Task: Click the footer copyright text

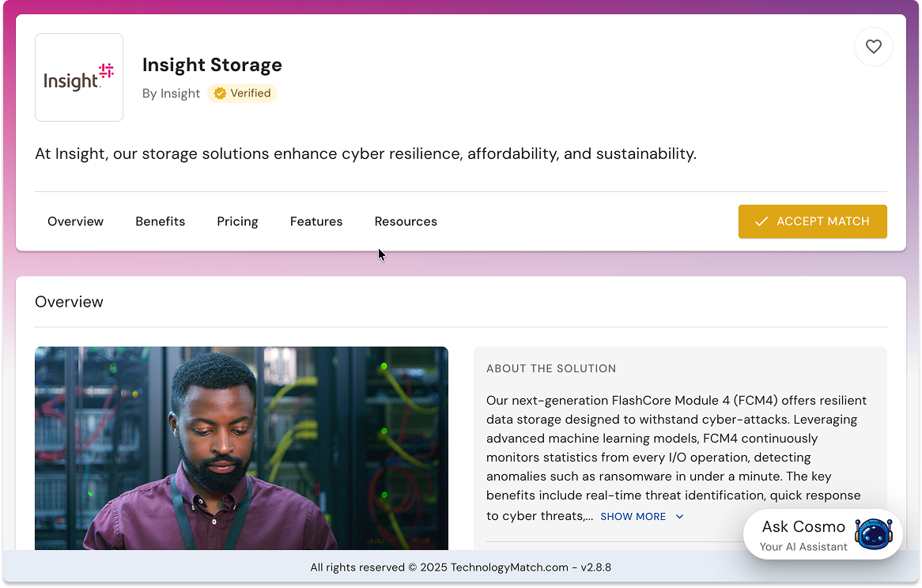Action: 460,567
